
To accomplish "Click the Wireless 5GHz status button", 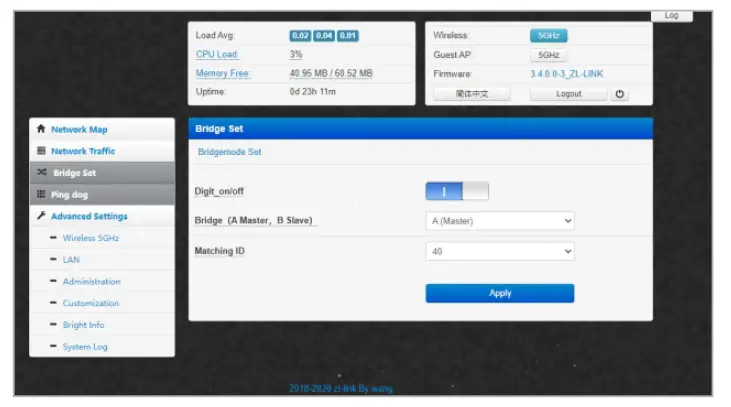I will pyautogui.click(x=549, y=35).
